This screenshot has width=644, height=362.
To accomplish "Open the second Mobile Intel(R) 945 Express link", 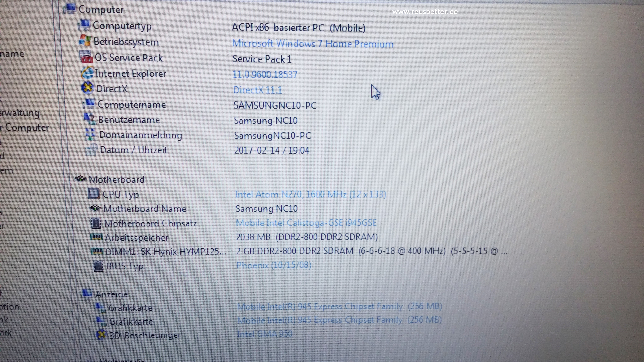I will point(339,320).
